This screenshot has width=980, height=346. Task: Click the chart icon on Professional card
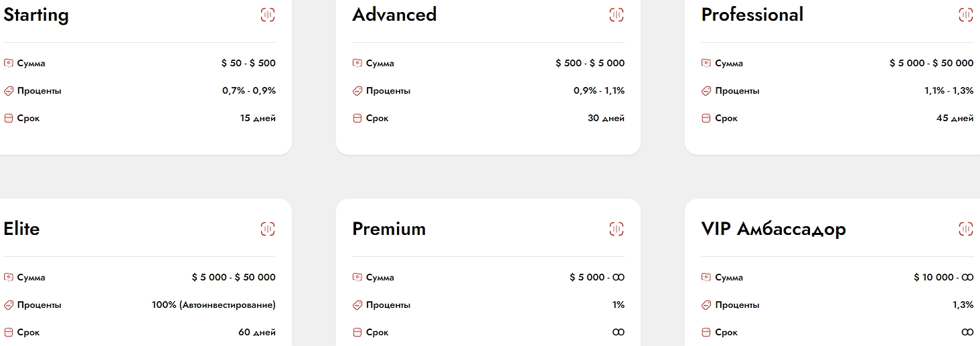pyautogui.click(x=965, y=15)
